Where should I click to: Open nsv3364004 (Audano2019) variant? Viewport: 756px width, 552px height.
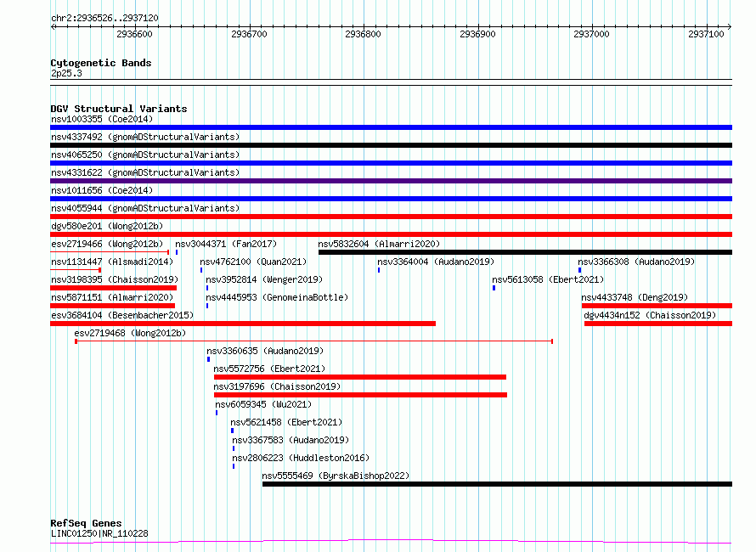[436, 262]
